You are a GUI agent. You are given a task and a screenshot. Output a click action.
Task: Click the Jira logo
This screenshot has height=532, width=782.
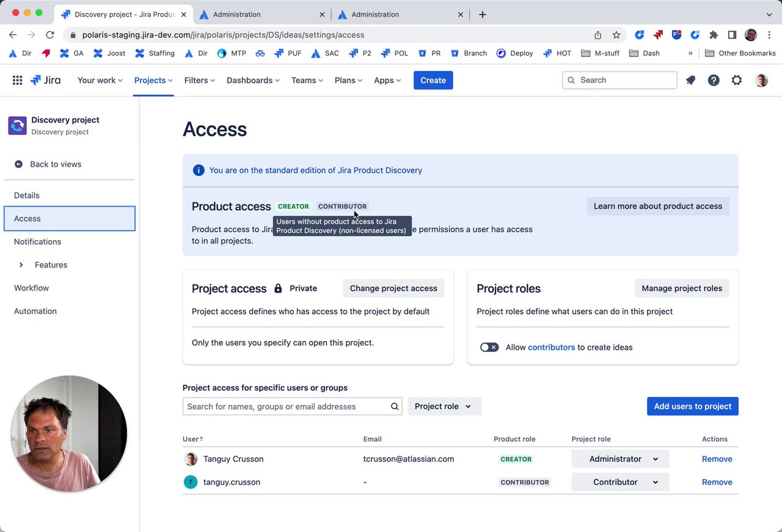[x=45, y=80]
